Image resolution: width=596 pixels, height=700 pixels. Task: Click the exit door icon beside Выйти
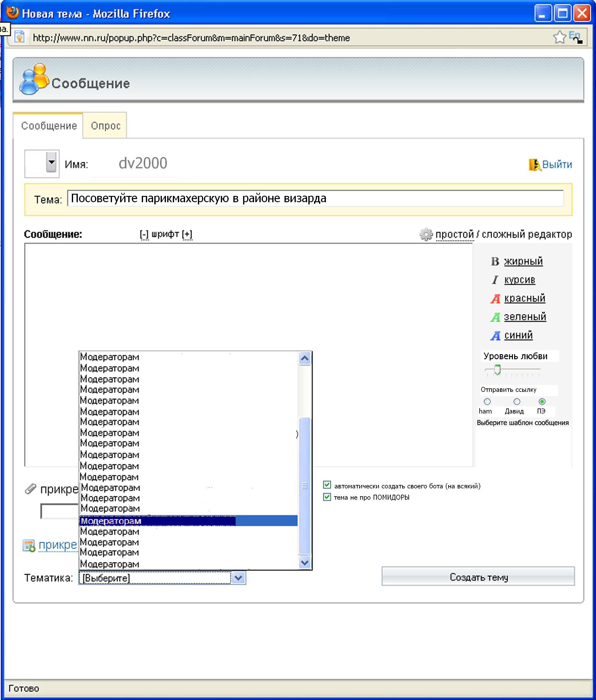tap(535, 165)
